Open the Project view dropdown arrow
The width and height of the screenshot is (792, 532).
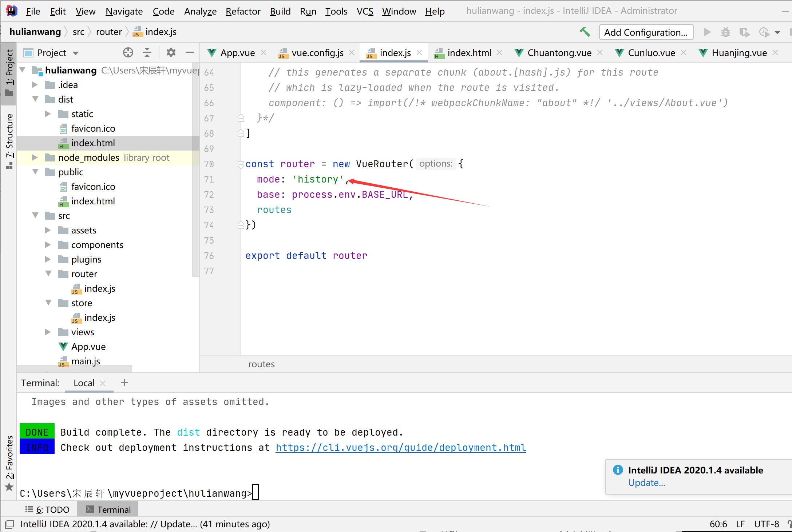(76, 53)
